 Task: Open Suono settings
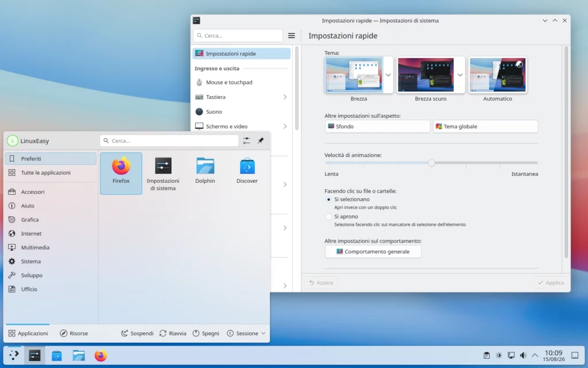(x=242, y=112)
